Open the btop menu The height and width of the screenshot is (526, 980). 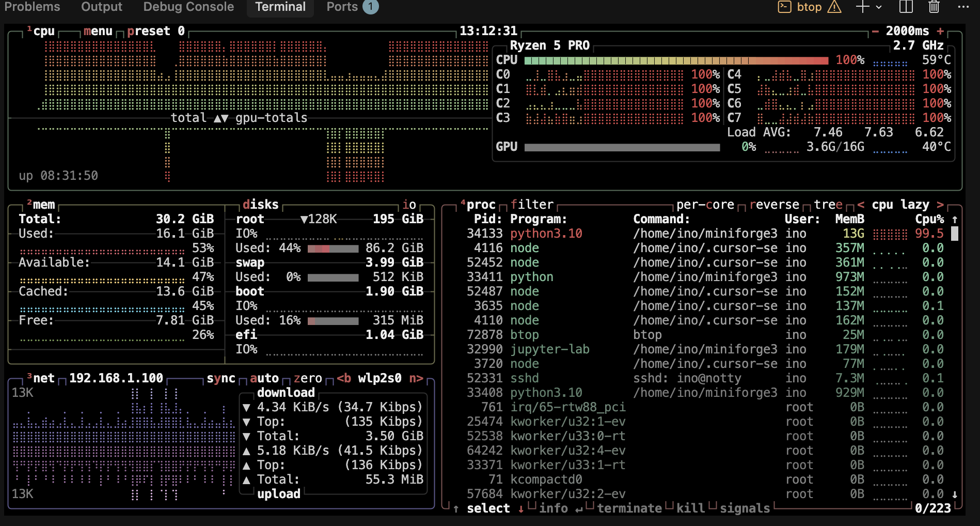coord(98,30)
